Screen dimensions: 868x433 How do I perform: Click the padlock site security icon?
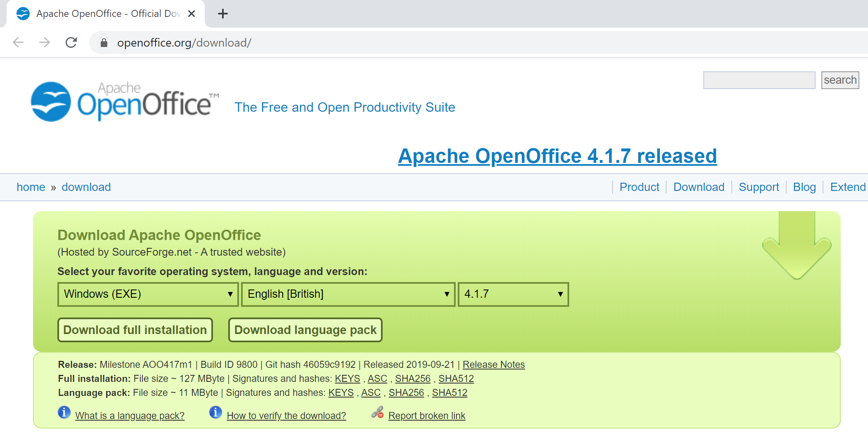pos(104,43)
